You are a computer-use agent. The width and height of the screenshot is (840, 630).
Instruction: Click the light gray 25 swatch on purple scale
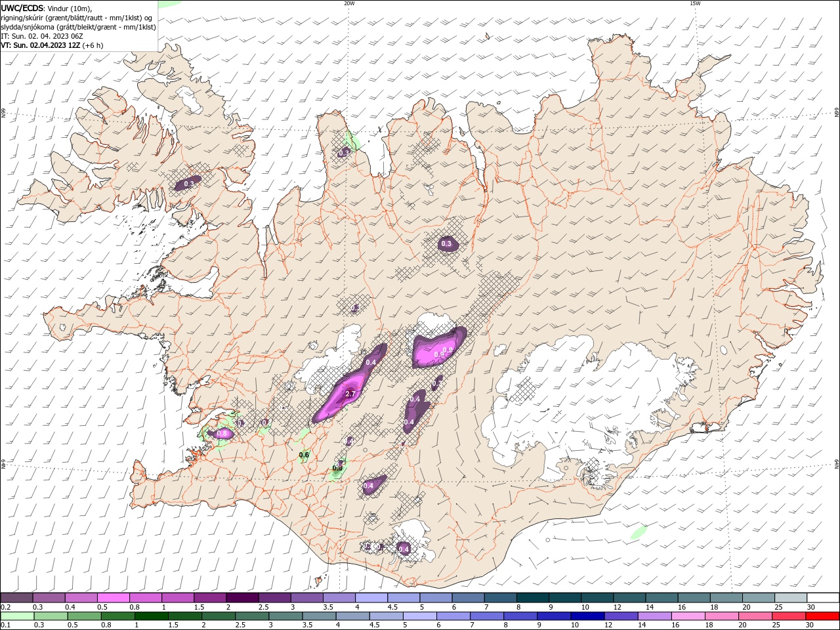click(x=791, y=598)
